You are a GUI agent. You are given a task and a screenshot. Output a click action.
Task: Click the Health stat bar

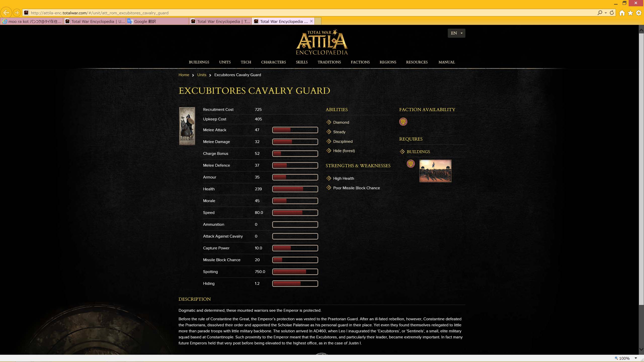295,189
